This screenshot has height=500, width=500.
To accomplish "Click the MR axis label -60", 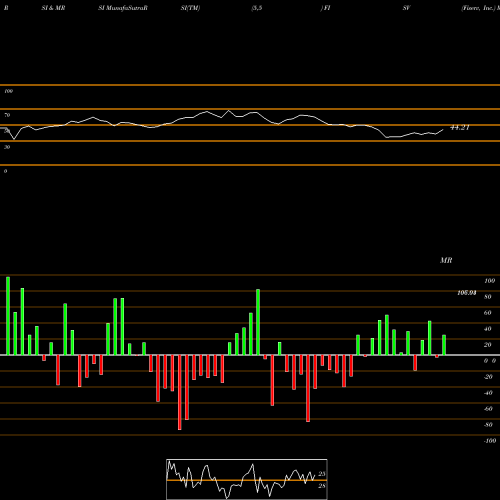I will tap(488, 409).
